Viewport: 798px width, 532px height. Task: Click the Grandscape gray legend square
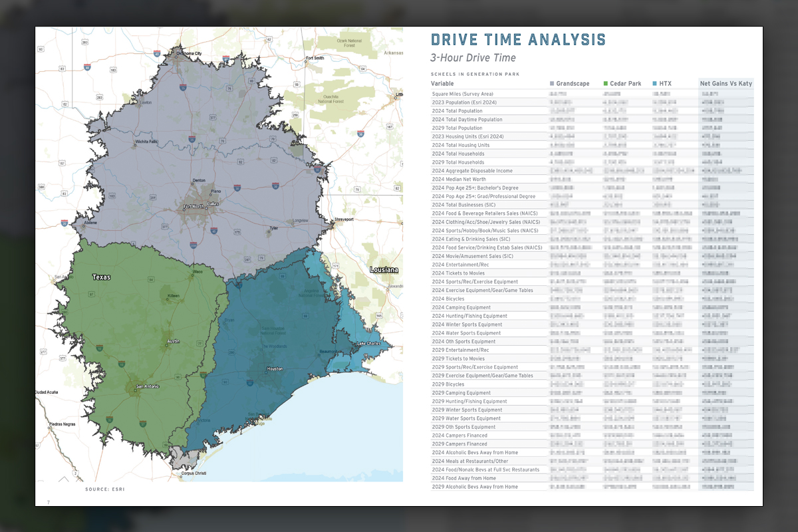pos(552,84)
